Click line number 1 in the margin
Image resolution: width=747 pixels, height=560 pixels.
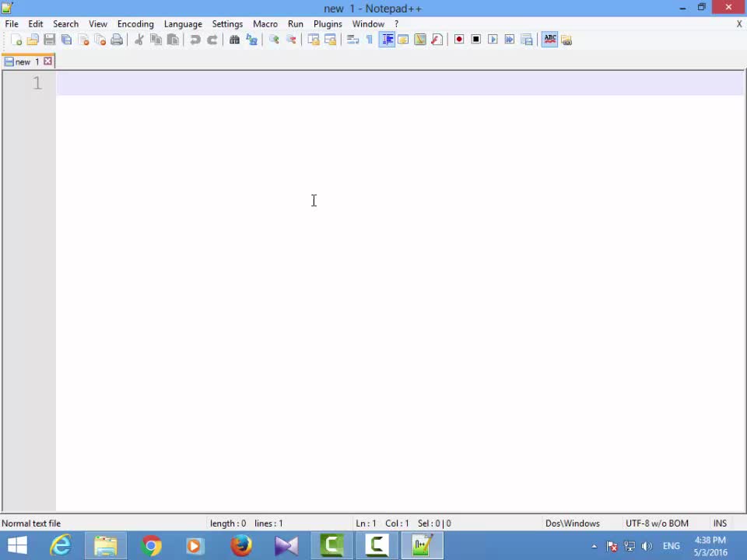coord(37,83)
